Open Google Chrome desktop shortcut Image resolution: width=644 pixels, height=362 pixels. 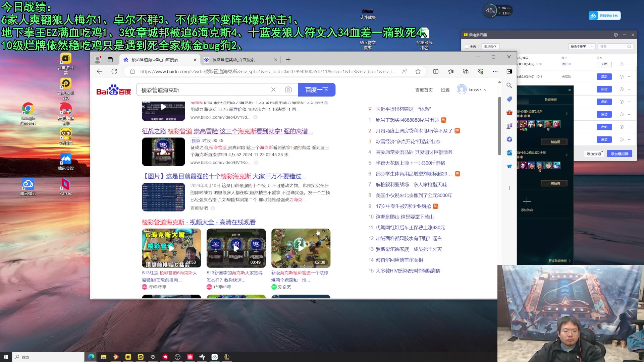coord(28,114)
